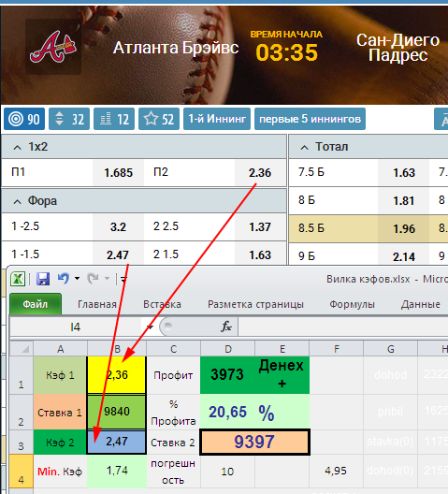
Task: Click the Name Box showing I4
Action: pyautogui.click(x=76, y=327)
